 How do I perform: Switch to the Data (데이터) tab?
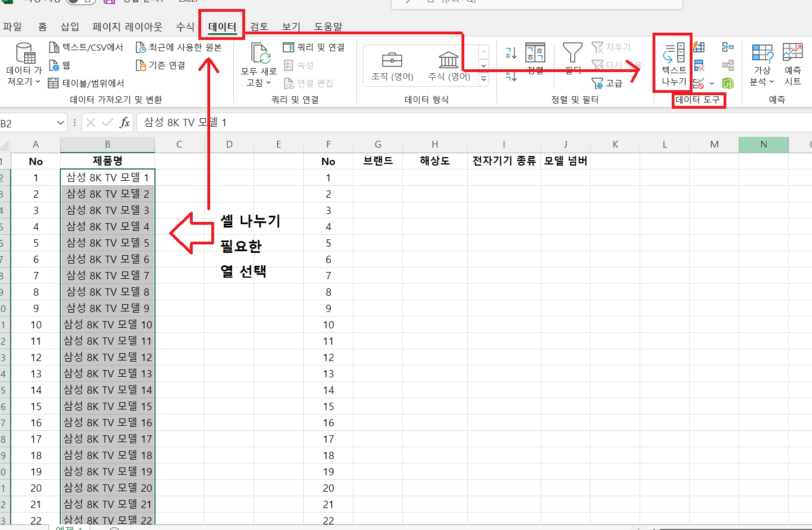222,26
